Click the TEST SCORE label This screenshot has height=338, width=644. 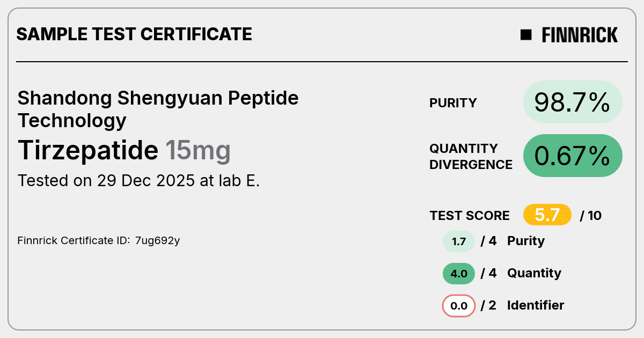click(x=470, y=216)
